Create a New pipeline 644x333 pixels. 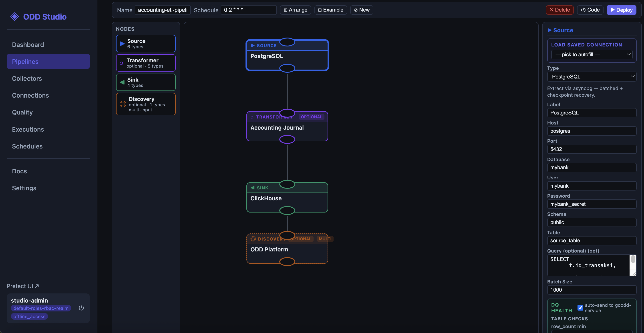click(x=362, y=10)
